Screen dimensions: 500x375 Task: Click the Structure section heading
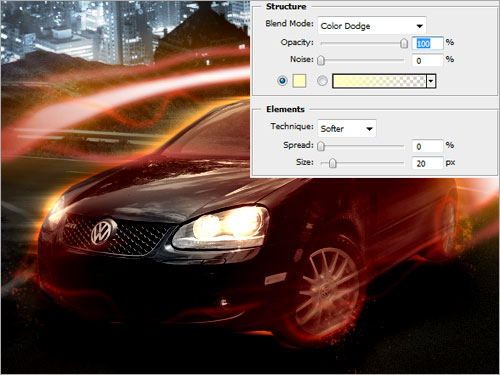[286, 6]
